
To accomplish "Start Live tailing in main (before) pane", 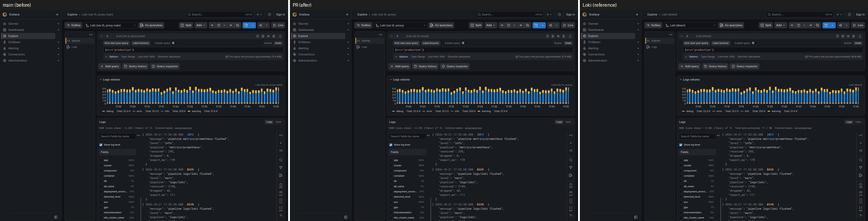I will pos(279,25).
